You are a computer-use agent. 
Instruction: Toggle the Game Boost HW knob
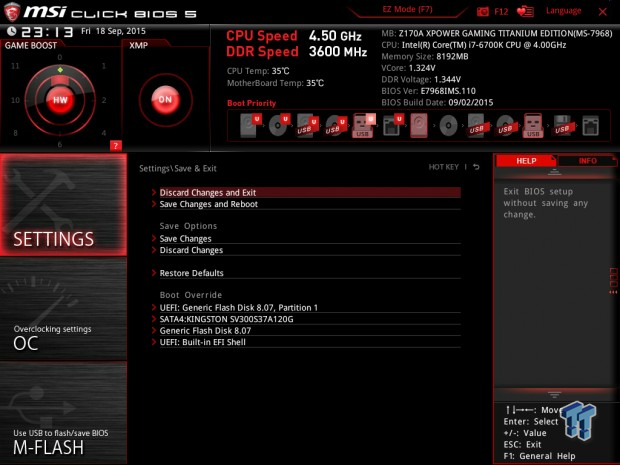click(x=60, y=100)
